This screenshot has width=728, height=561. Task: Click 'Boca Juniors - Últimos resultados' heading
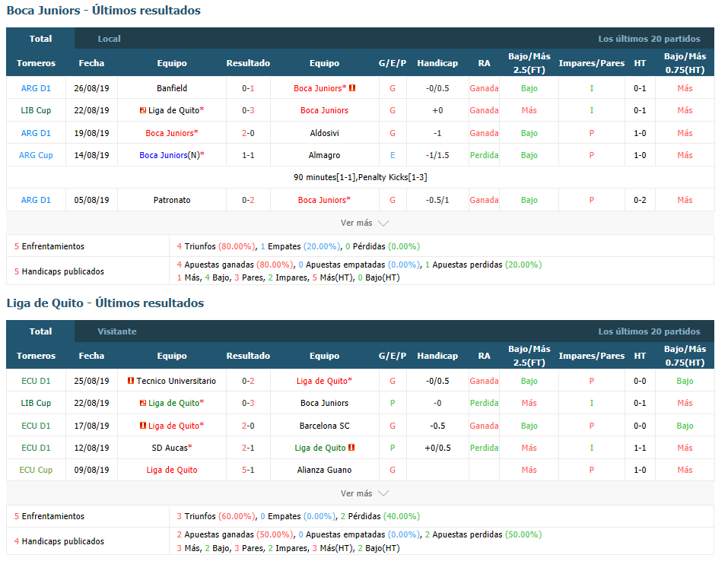[x=103, y=10]
